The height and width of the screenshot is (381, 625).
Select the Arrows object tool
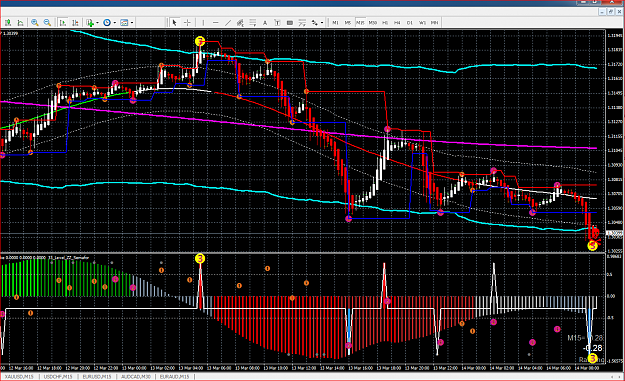point(314,23)
